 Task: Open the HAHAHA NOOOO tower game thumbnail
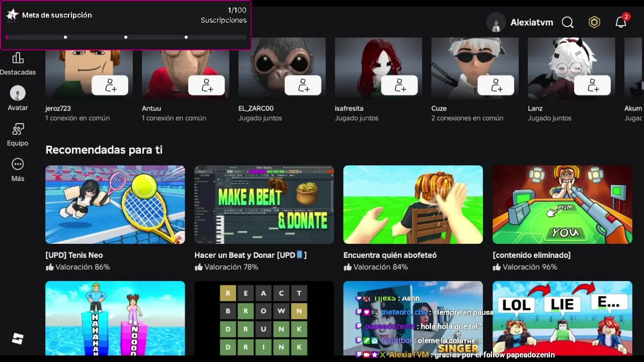(x=115, y=318)
